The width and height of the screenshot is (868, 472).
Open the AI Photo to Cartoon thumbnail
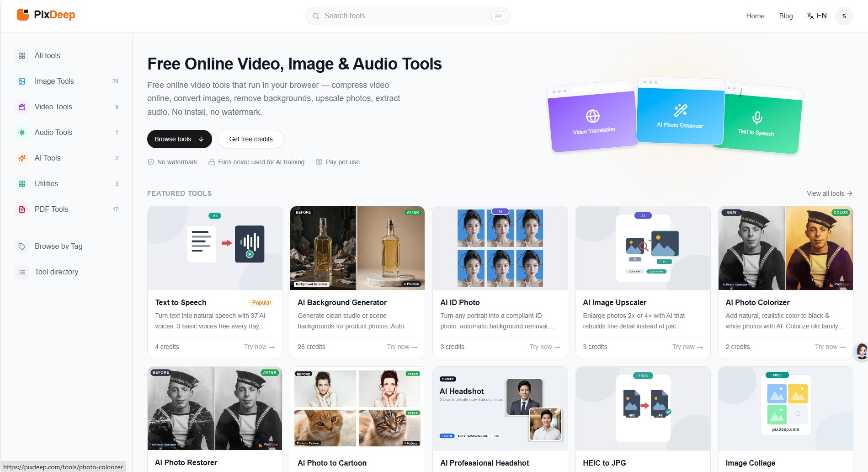click(x=357, y=408)
